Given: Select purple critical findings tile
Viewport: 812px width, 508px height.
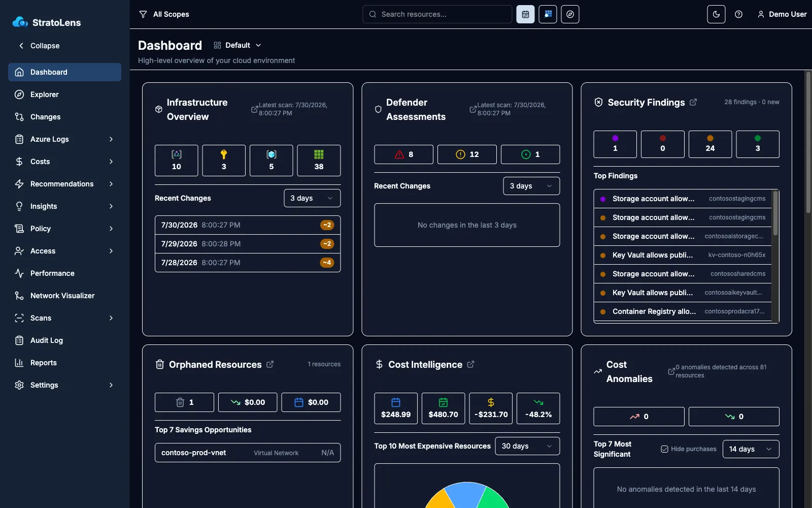Looking at the screenshot, I should (x=615, y=144).
